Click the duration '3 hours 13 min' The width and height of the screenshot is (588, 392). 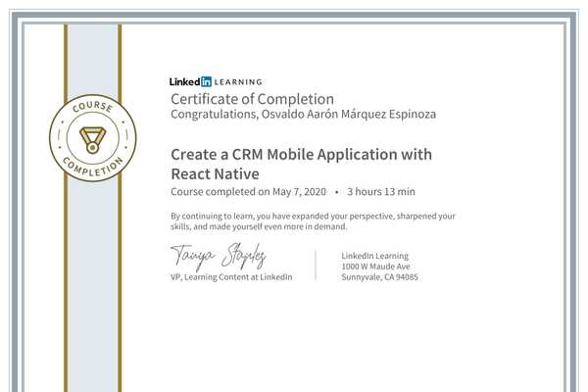(x=381, y=192)
